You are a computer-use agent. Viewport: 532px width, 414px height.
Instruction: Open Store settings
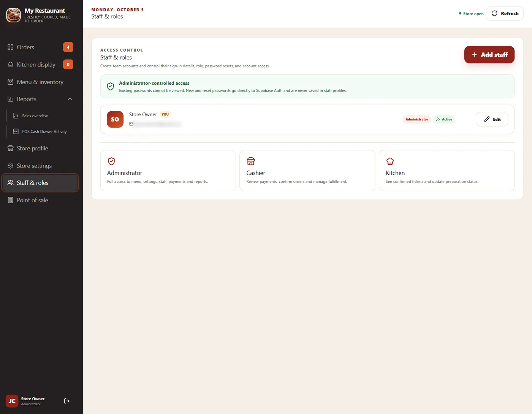point(40,166)
